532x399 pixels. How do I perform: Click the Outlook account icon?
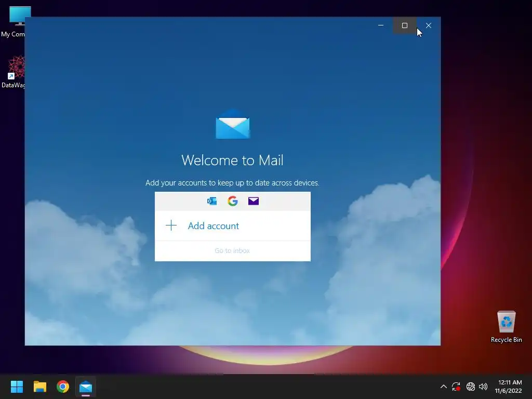[212, 201]
